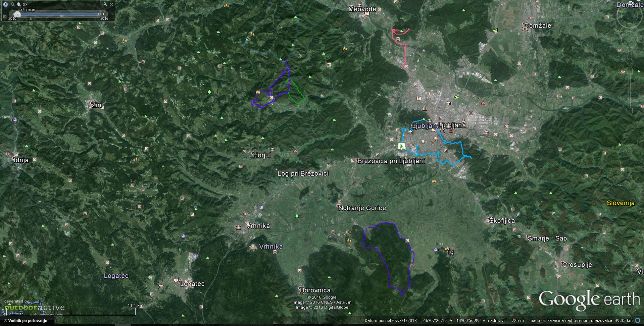Screen dimensions: 644x326
Task: Open time slider options wrench
Action: click(x=105, y=4)
